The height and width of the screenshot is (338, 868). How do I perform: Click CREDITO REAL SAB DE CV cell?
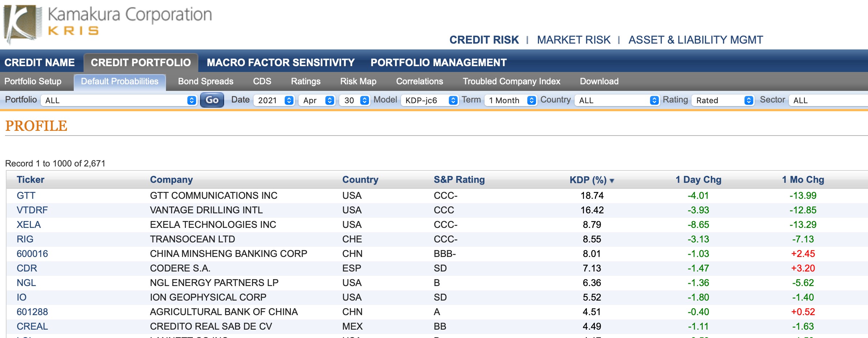(x=211, y=326)
